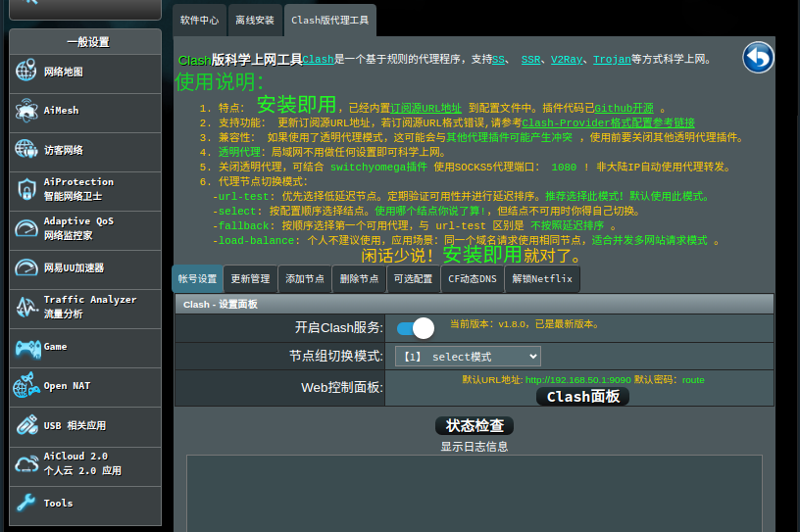Click the AiCloud 2.0 cloud icon
800x532 pixels.
coord(26,463)
